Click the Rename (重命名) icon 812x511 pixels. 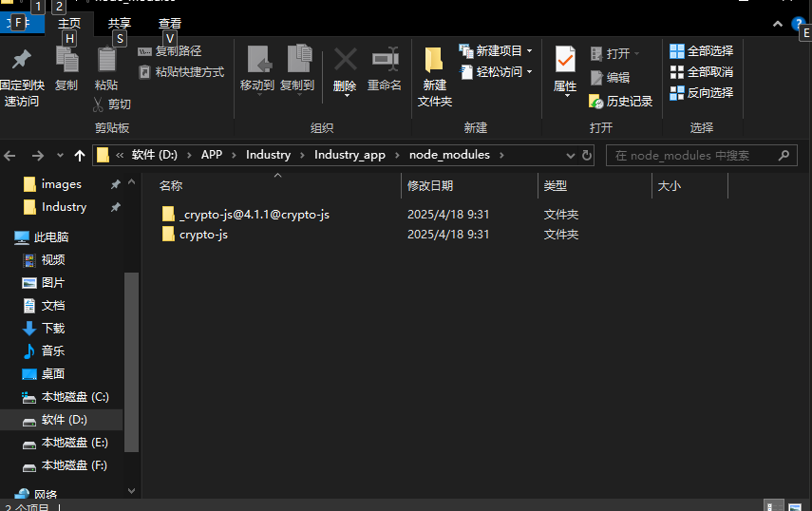coord(385,62)
